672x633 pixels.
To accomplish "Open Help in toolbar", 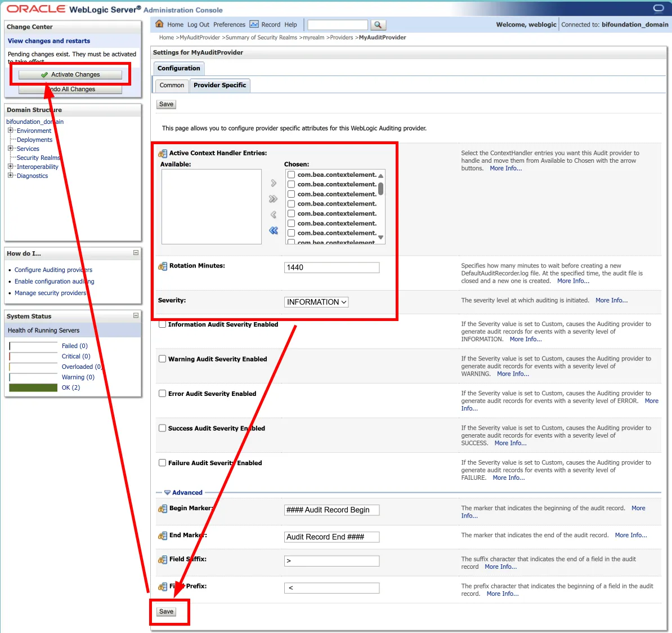I will (x=290, y=25).
